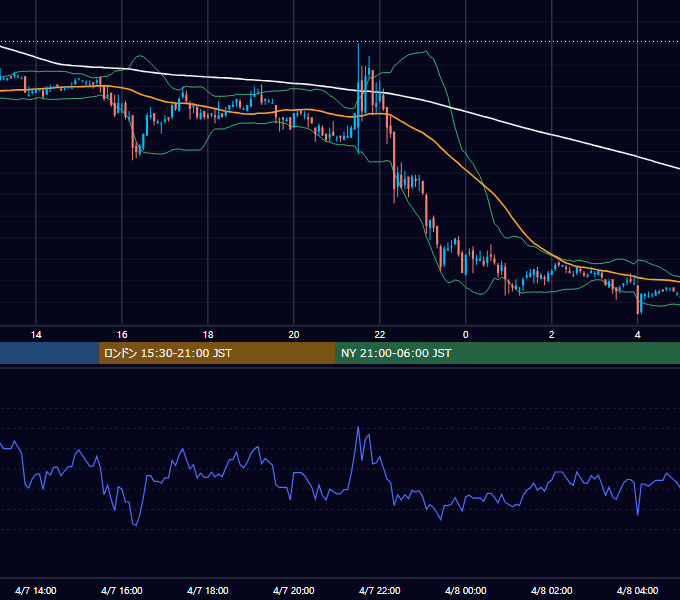Click the oscillator peak near 21:30

(x=358, y=427)
